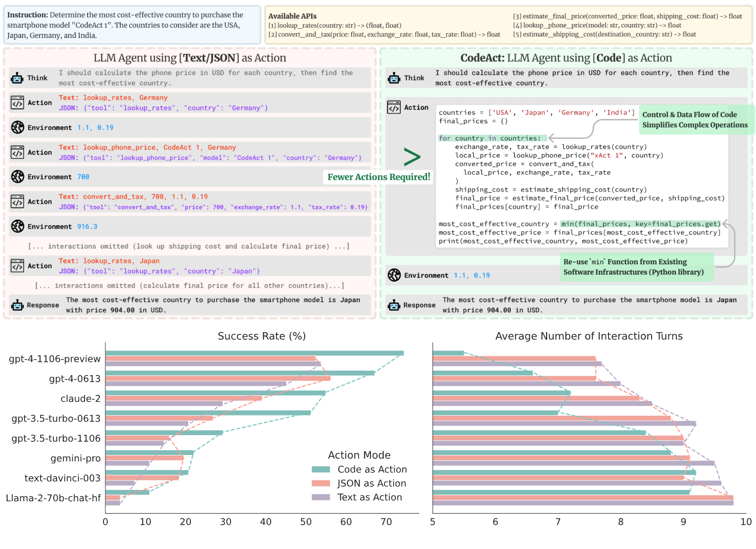This screenshot has width=756, height=549.
Task: Click the "text-davinci-003" axis label
Action: (x=62, y=478)
